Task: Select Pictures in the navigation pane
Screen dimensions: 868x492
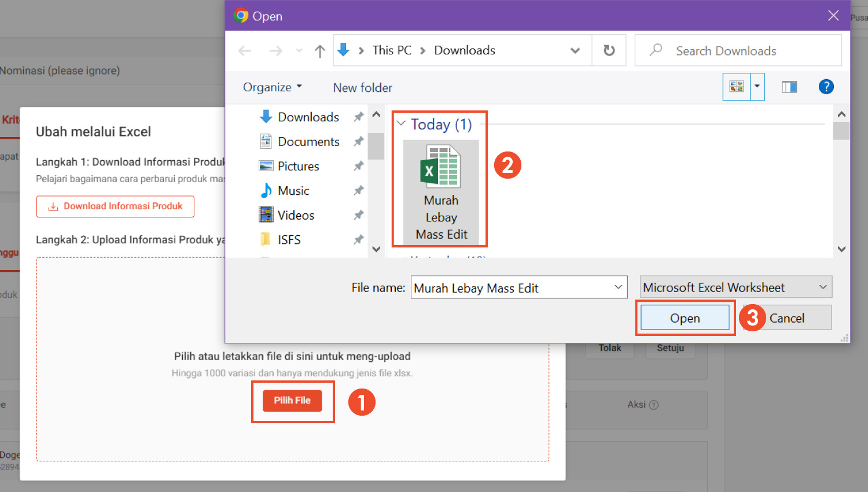Action: click(x=298, y=167)
